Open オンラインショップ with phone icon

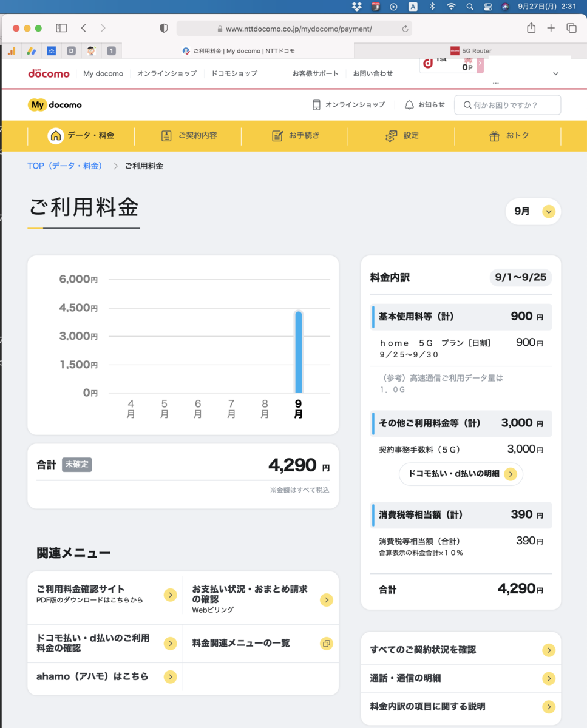click(348, 105)
